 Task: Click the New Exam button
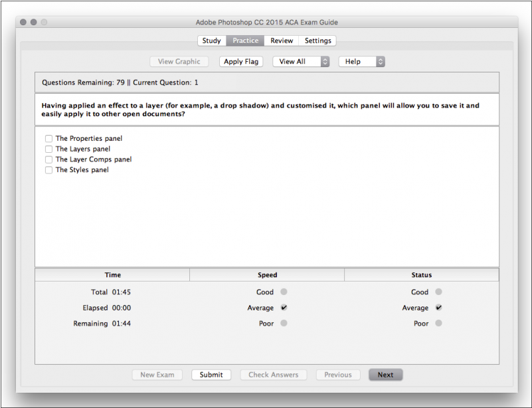pyautogui.click(x=157, y=375)
